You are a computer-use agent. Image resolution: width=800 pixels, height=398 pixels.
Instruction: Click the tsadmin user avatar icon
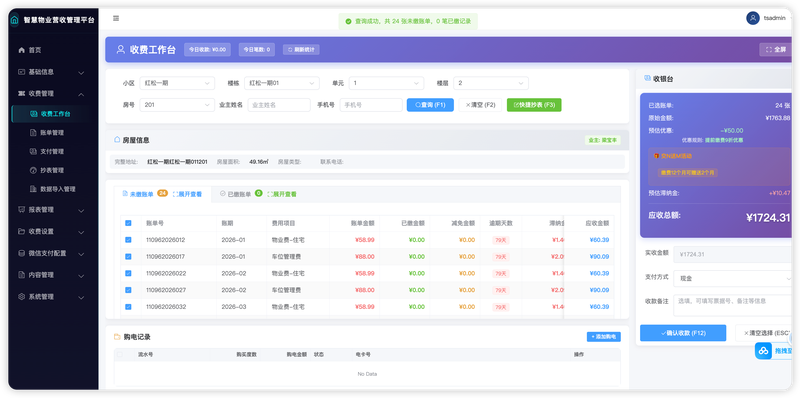click(x=753, y=18)
